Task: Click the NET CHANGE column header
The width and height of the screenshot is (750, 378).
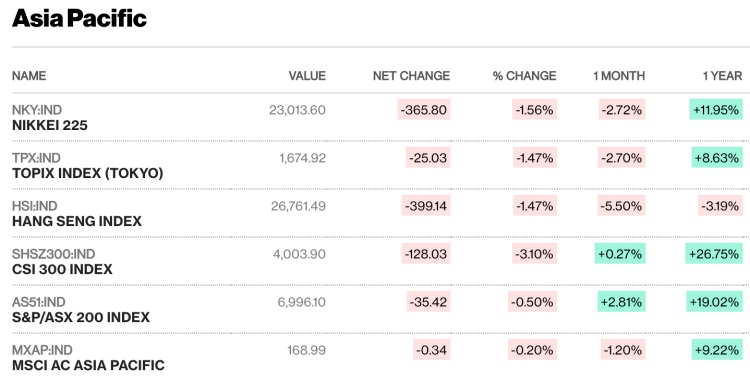Action: [x=411, y=76]
